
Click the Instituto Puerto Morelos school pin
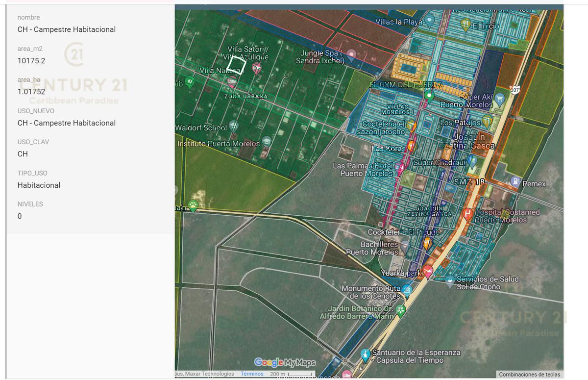pos(267,142)
